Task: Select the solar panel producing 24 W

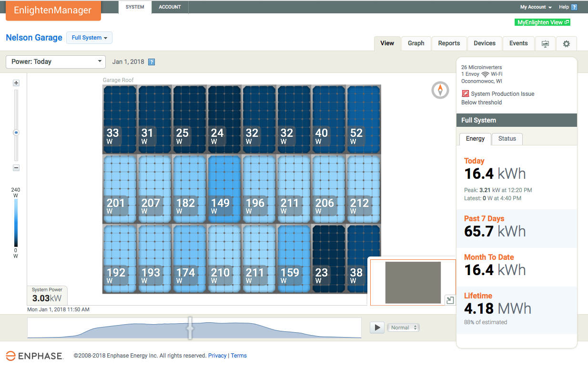Action: [224, 119]
